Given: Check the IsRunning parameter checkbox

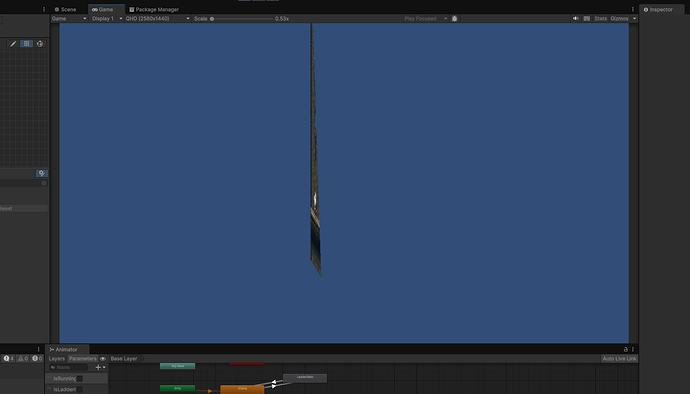Looking at the screenshot, I should click(80, 379).
